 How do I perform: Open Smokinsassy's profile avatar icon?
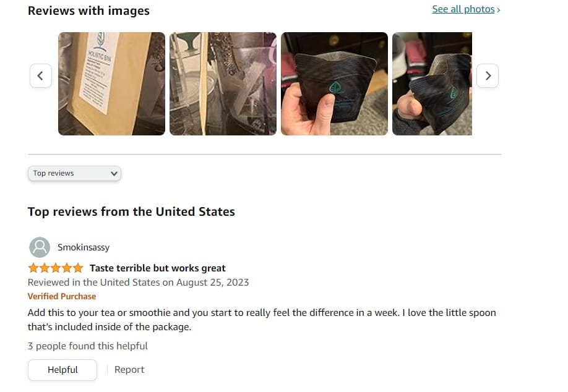point(40,247)
